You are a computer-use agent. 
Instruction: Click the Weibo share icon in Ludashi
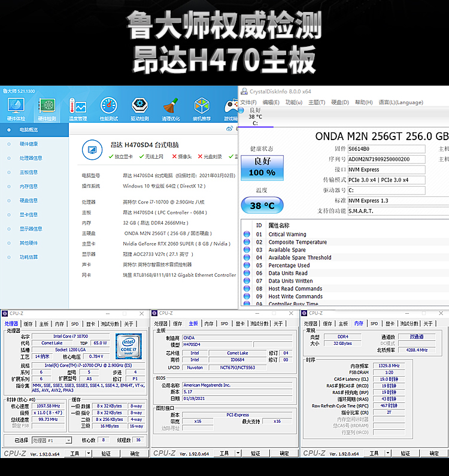[x=229, y=129]
